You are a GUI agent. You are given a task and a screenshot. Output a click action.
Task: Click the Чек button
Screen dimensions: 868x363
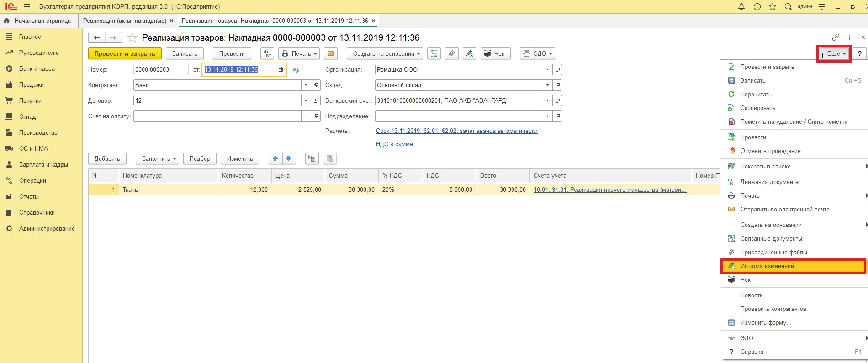pos(495,53)
